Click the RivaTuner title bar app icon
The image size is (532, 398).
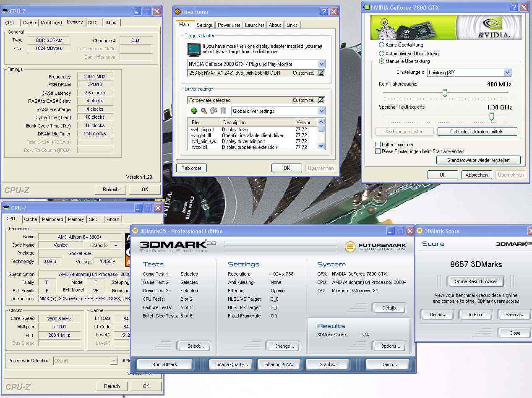[178, 12]
